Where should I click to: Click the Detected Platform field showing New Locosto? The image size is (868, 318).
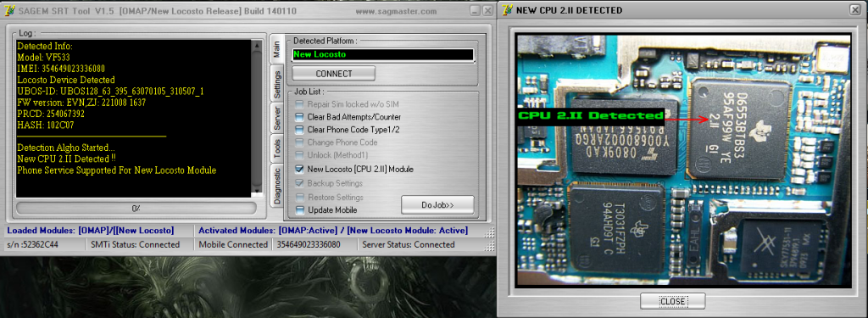[x=383, y=54]
